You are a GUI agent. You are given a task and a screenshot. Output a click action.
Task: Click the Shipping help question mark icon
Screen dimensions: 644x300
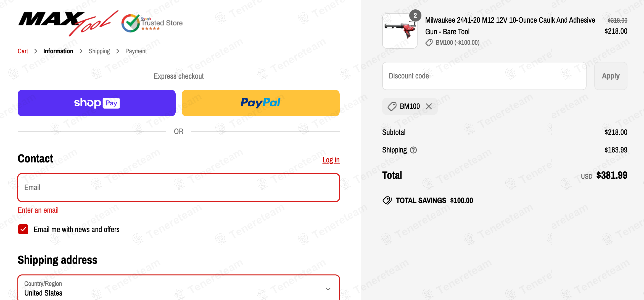[x=413, y=150]
